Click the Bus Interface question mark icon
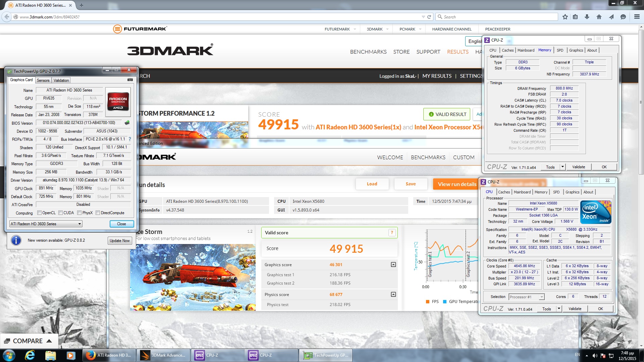The width and height of the screenshot is (644, 362). 130,139
